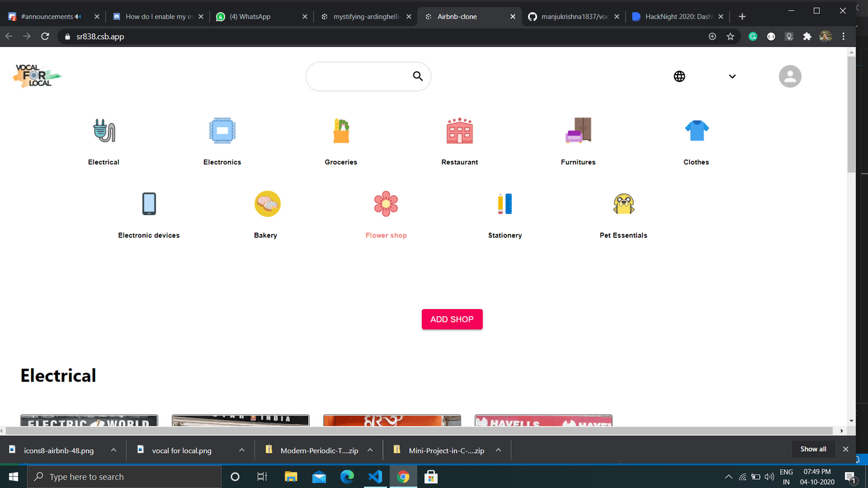Viewport: 868px width, 488px height.
Task: Go back to the previous page
Action: pos(9,37)
